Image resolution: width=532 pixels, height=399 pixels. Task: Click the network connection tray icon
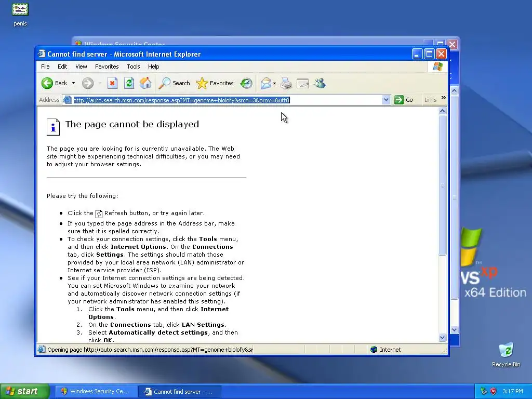[x=484, y=391]
